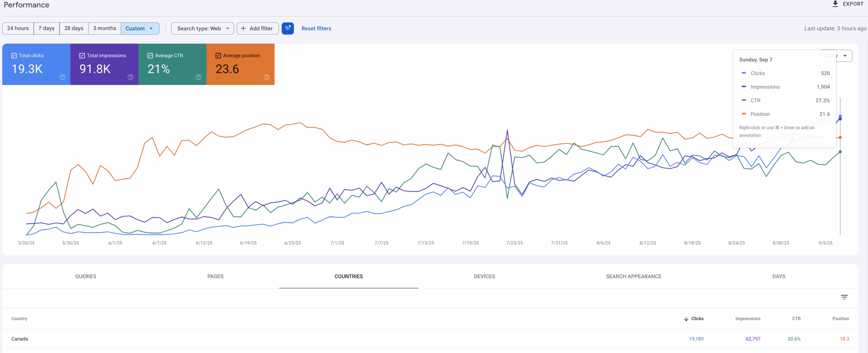The width and height of the screenshot is (868, 353).
Task: Click the help icon on the Total impressions card
Action: pos(131,77)
